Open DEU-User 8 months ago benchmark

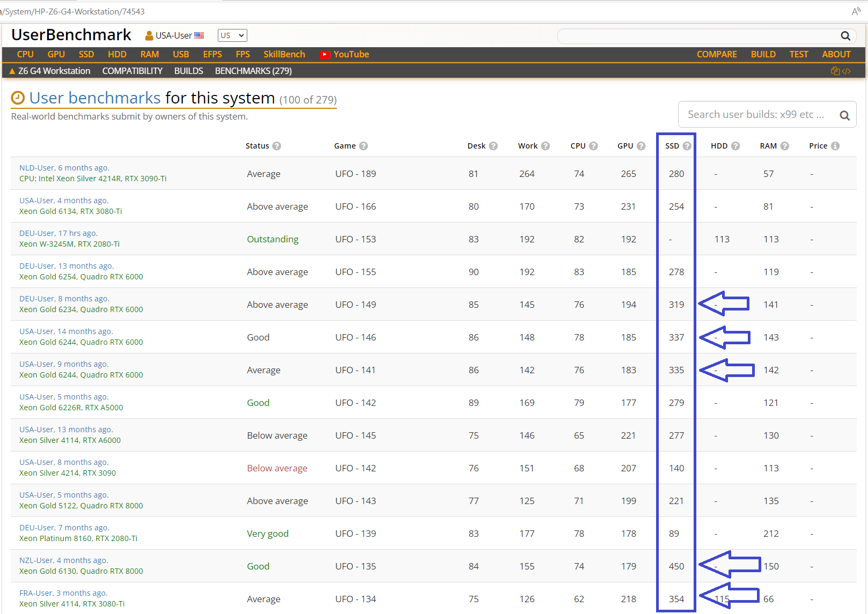point(64,299)
